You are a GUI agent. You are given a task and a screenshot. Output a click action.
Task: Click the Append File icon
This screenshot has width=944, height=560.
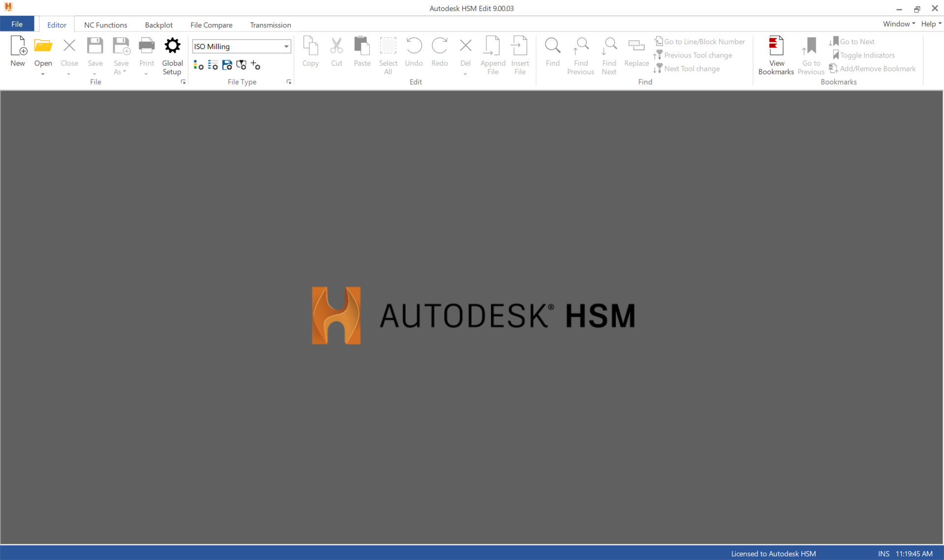coord(493,47)
